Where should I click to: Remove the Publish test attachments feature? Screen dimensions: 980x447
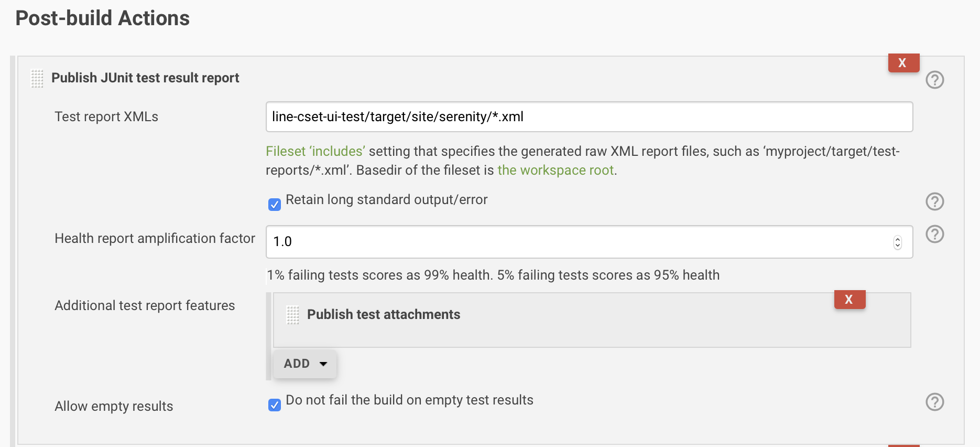click(850, 300)
